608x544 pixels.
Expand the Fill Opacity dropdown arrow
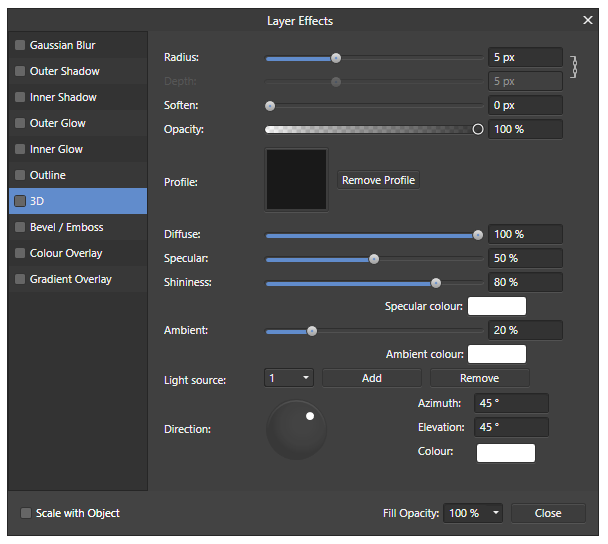(x=496, y=513)
